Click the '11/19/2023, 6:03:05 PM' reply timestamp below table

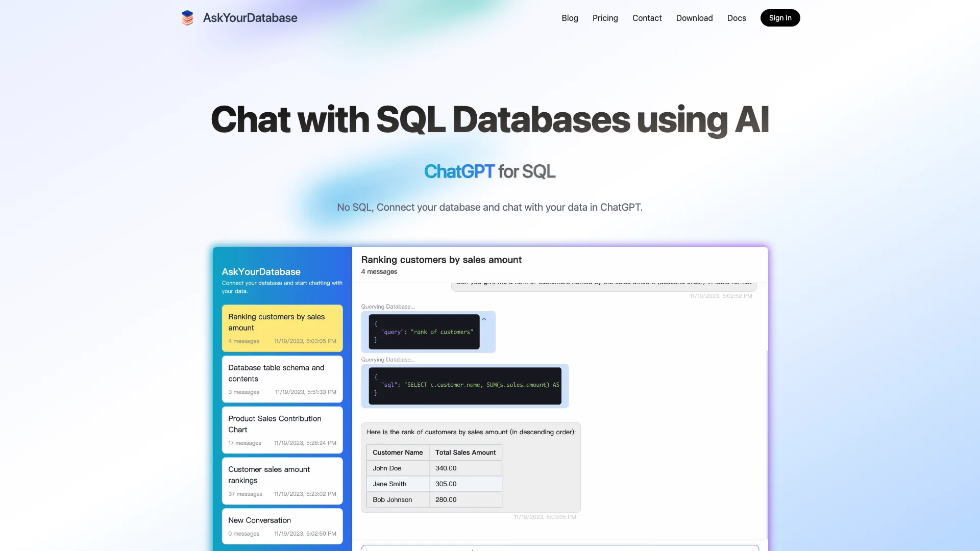(x=545, y=517)
